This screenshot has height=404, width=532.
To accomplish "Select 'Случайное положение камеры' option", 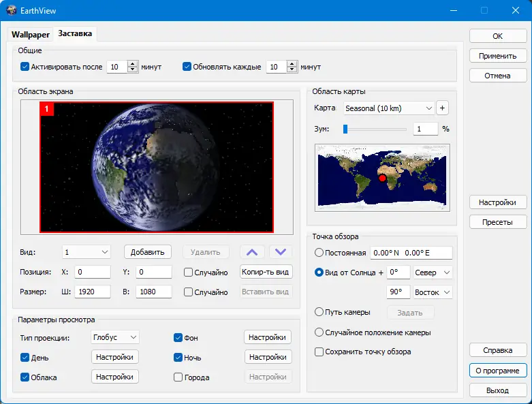I will pos(319,332).
